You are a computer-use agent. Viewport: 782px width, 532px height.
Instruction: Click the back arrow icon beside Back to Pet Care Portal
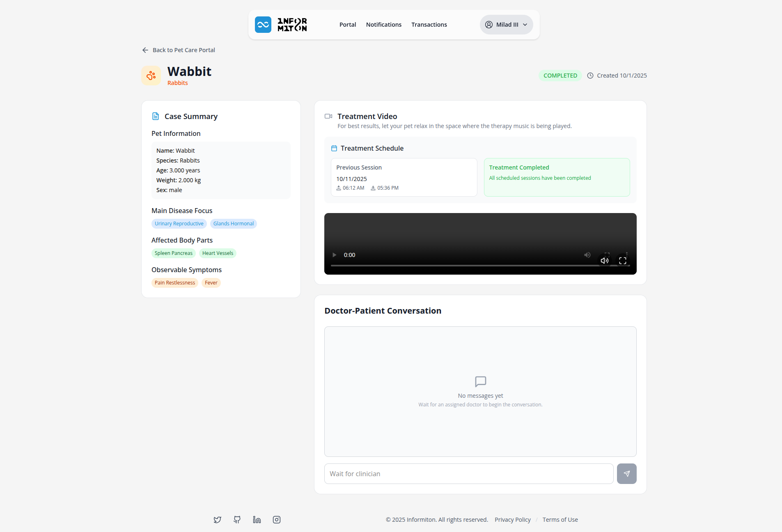click(x=145, y=50)
